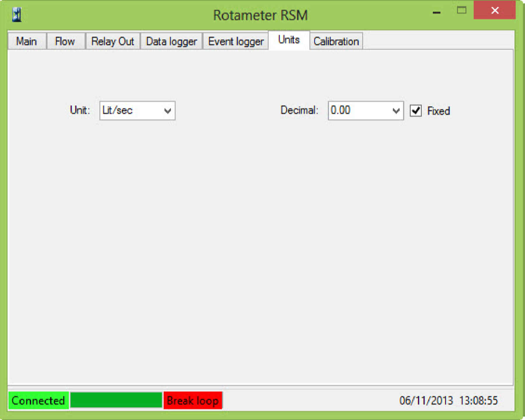Screen dimensions: 525x420
Task: Select the Data logger tab
Action: click(x=171, y=41)
